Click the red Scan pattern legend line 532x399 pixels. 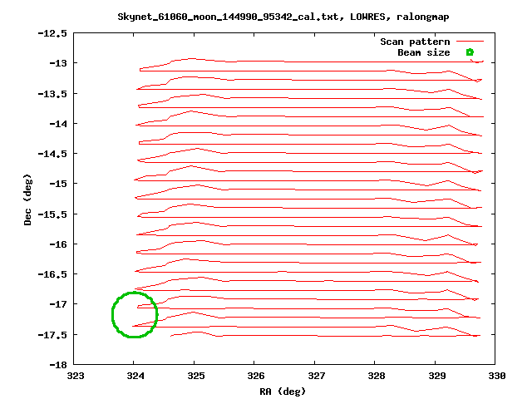point(470,42)
